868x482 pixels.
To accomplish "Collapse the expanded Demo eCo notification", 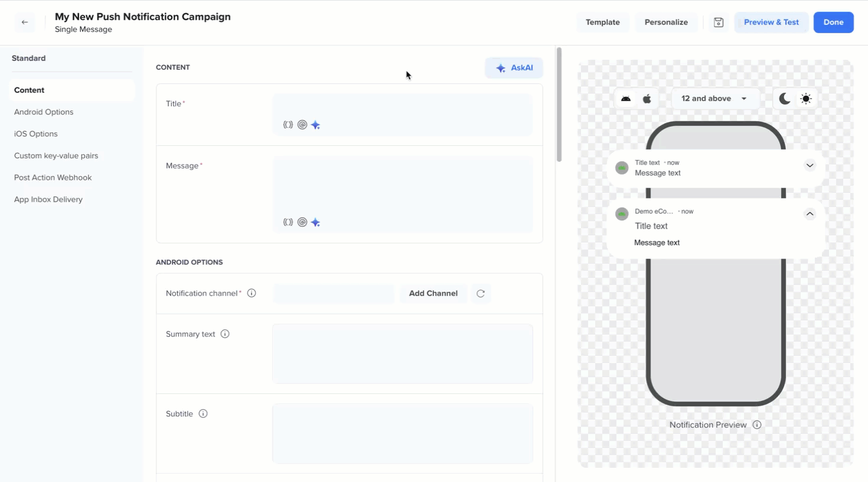I will (x=810, y=214).
